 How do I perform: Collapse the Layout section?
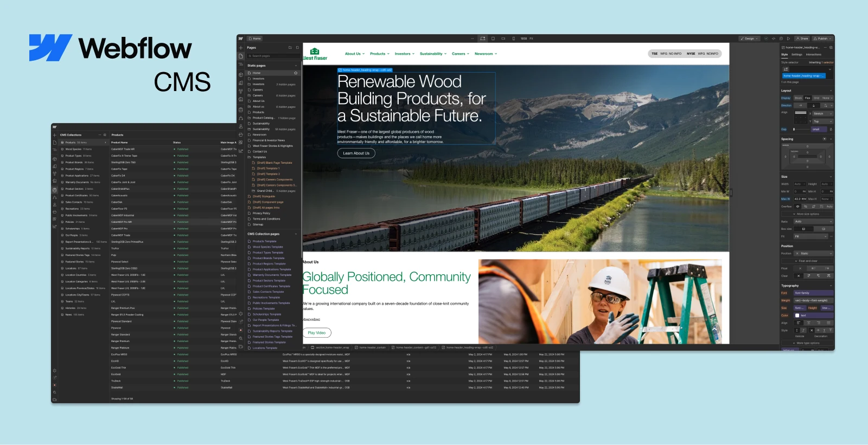(x=831, y=91)
